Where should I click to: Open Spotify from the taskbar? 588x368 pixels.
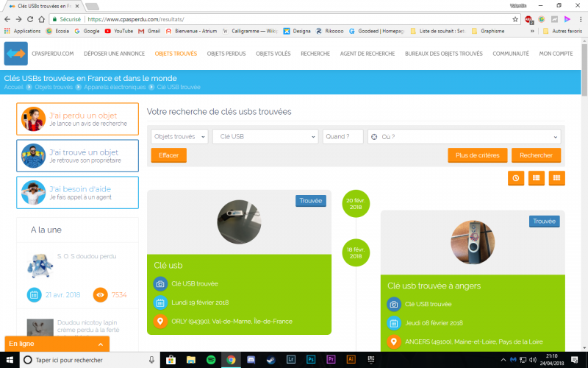211,360
